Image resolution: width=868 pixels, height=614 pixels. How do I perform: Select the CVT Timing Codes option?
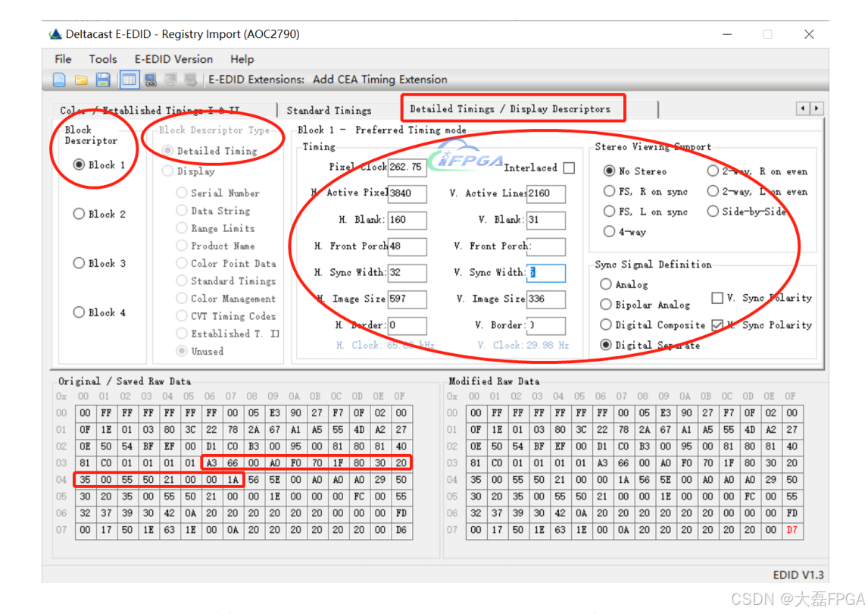[182, 316]
